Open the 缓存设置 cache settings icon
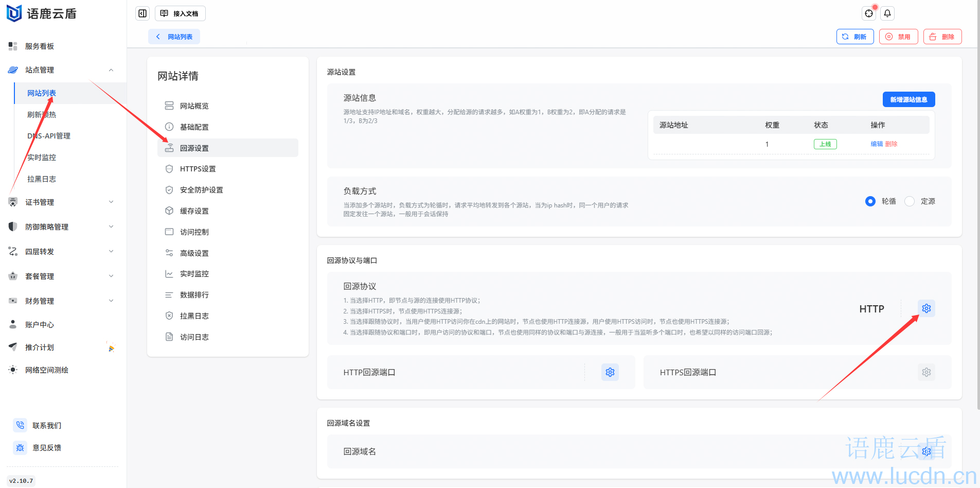The height and width of the screenshot is (488, 980). tap(170, 211)
